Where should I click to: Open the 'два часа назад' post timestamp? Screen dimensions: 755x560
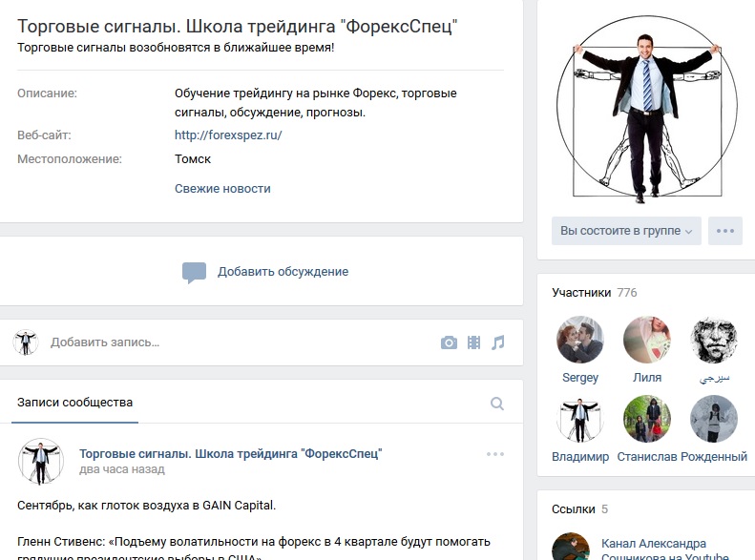point(122,469)
